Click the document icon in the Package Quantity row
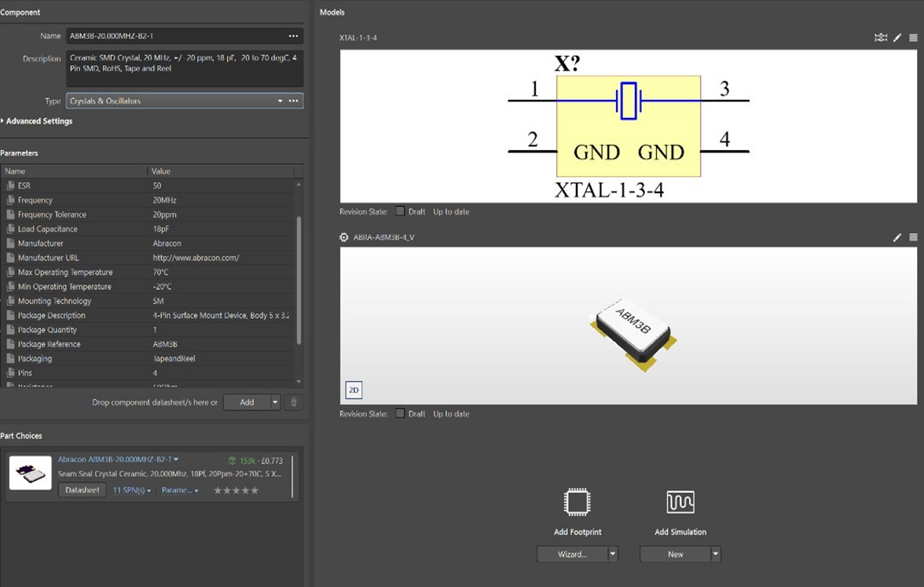The width and height of the screenshot is (924, 587). (10, 330)
